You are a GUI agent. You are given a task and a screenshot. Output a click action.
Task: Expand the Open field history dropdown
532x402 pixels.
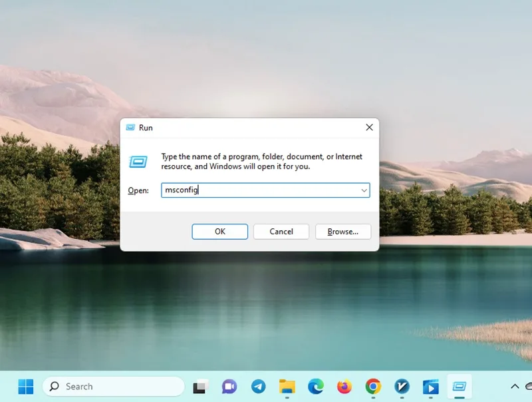click(x=364, y=190)
